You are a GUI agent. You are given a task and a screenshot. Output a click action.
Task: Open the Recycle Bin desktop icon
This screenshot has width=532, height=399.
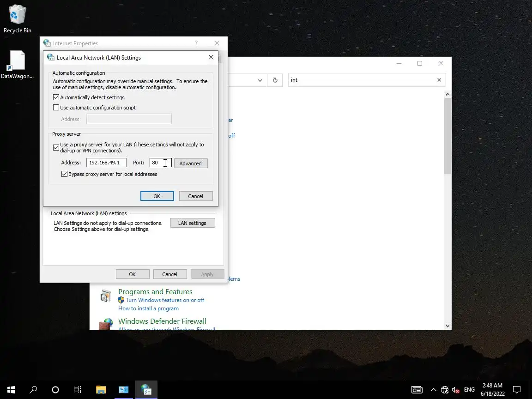17,18
